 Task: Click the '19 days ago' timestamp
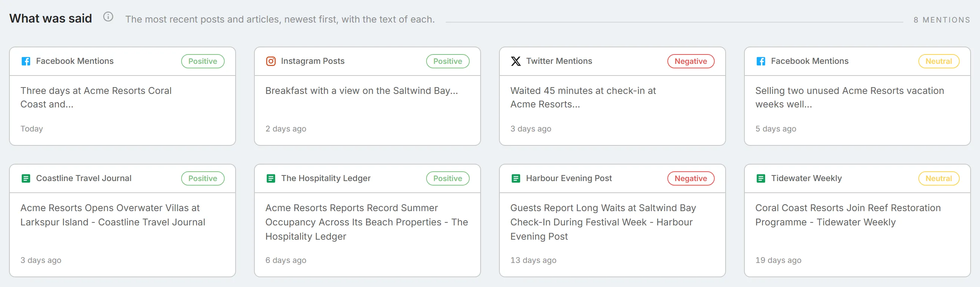[x=778, y=260]
